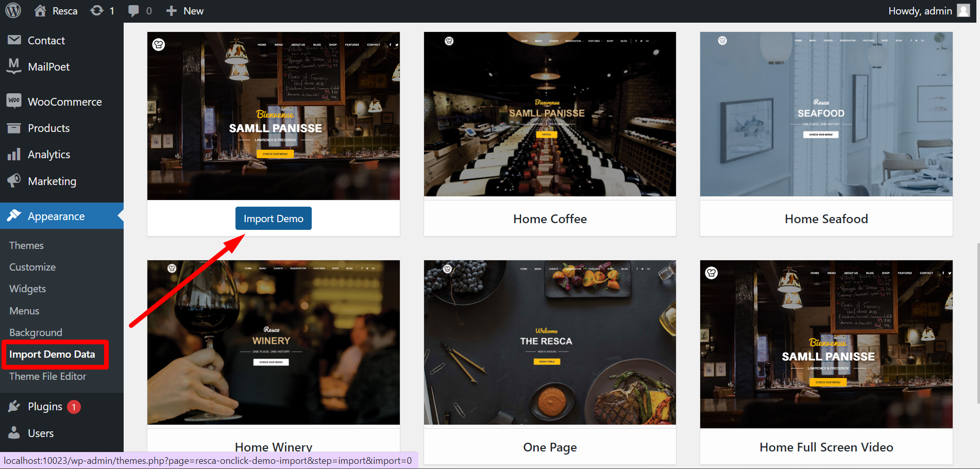
Task: Visit the Resca site home link
Action: point(56,11)
